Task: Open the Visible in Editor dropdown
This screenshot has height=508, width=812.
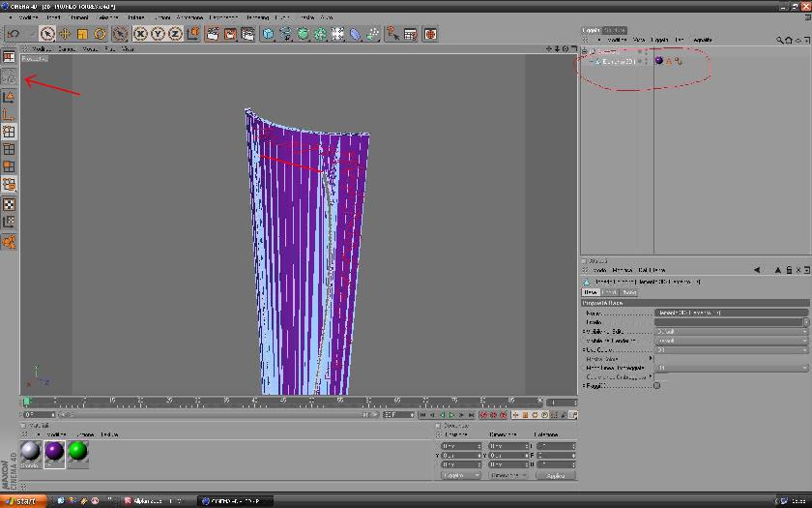Action: pyautogui.click(x=731, y=331)
